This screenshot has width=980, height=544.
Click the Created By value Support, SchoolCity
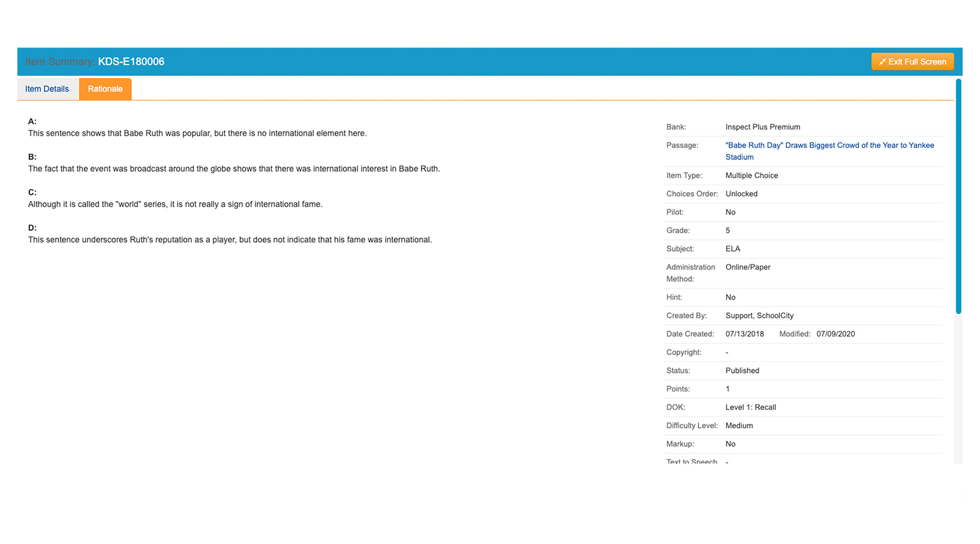(759, 315)
